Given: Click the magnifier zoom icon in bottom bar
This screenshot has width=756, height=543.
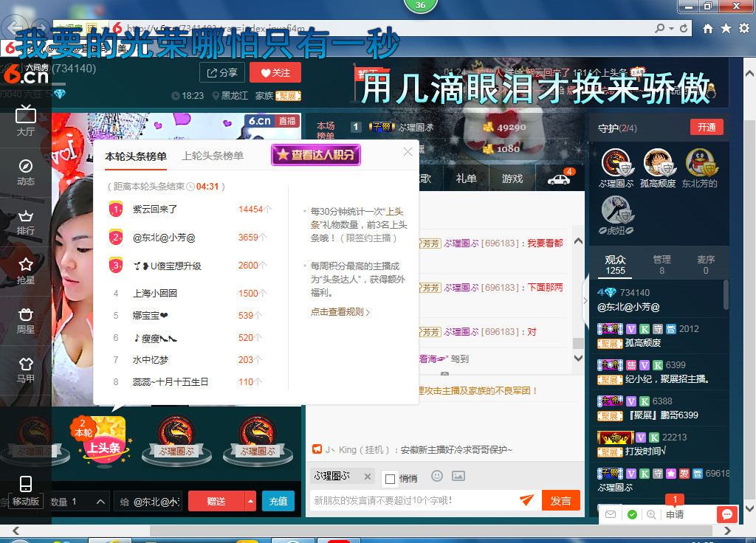Looking at the screenshot, I should (651, 514).
